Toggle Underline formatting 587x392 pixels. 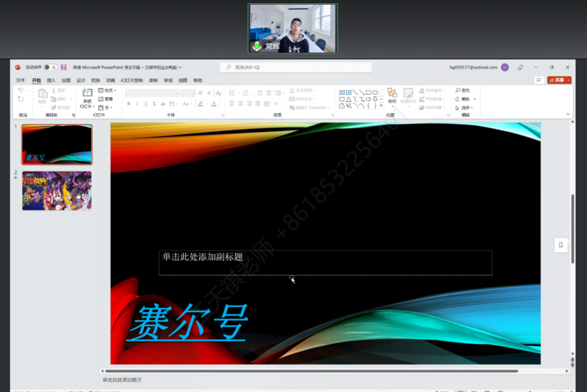pyautogui.click(x=146, y=104)
